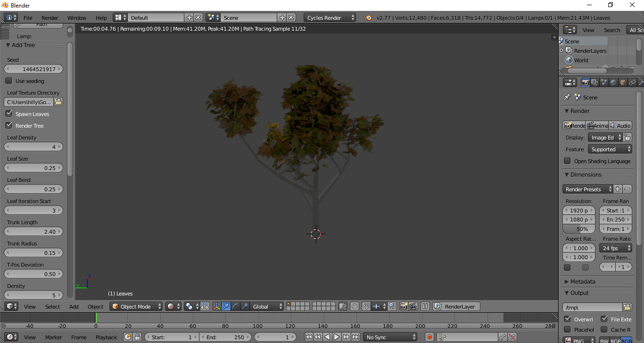Click the Animation render button
This screenshot has width=644, height=343.
coord(597,125)
